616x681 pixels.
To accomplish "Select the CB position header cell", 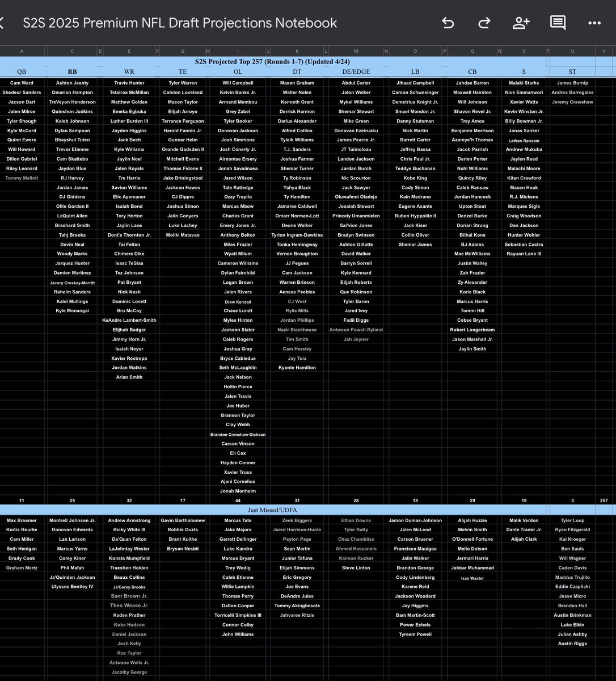I will point(472,72).
